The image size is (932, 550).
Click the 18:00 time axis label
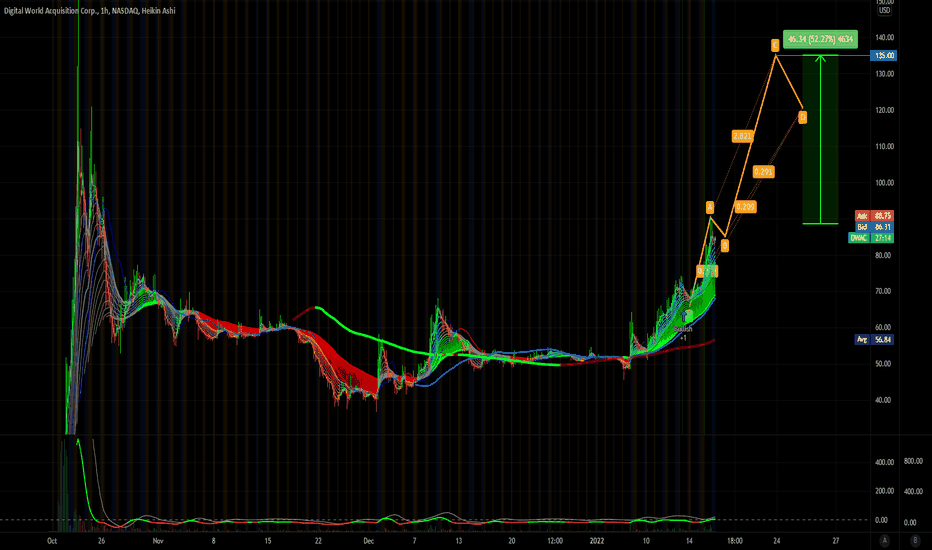[735, 541]
